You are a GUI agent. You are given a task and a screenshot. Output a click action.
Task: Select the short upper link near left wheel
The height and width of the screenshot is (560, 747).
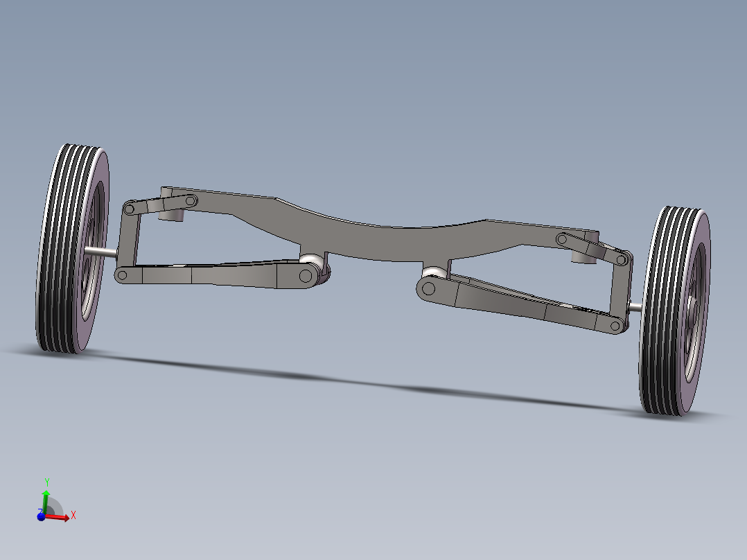coord(160,204)
